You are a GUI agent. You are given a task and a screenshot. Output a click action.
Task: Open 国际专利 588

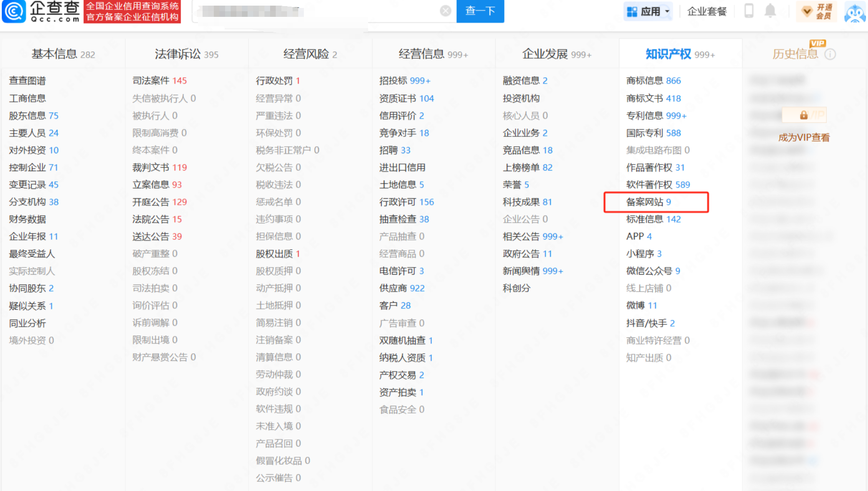point(654,133)
